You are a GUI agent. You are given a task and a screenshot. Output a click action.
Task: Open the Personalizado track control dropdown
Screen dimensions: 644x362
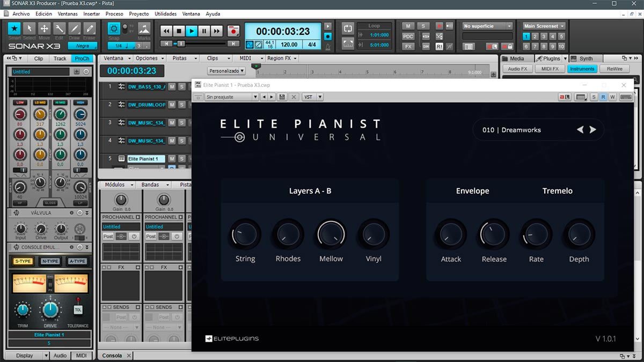(226, 71)
